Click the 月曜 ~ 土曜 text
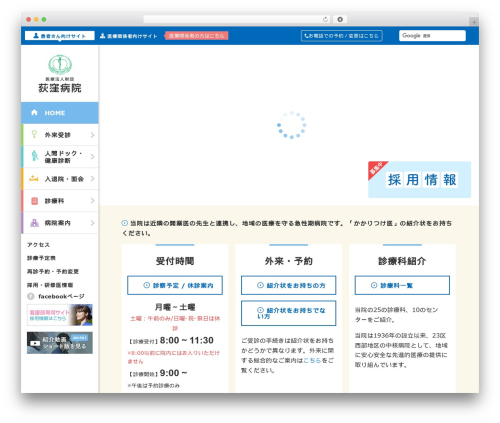The height and width of the screenshot is (423, 500). tap(175, 307)
